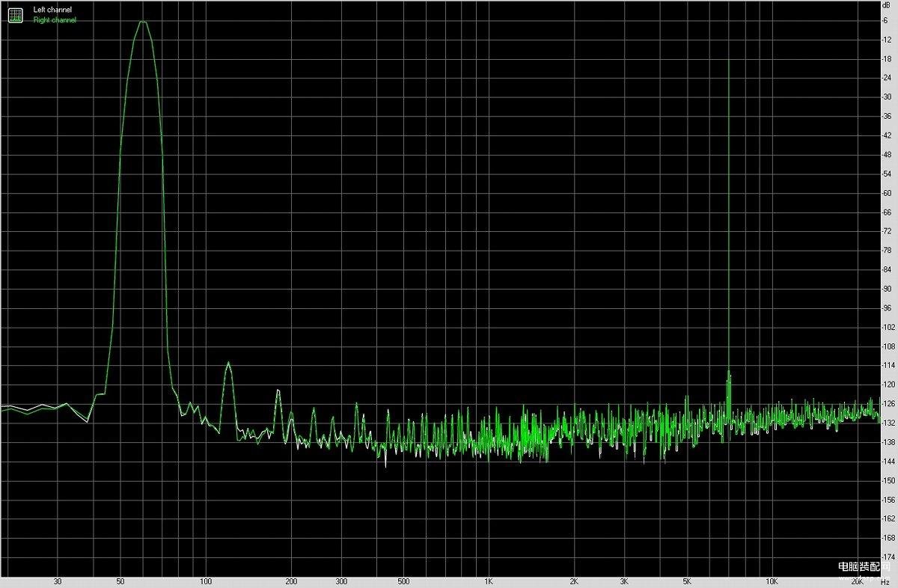Click the "-156" dB axis value

pos(888,500)
